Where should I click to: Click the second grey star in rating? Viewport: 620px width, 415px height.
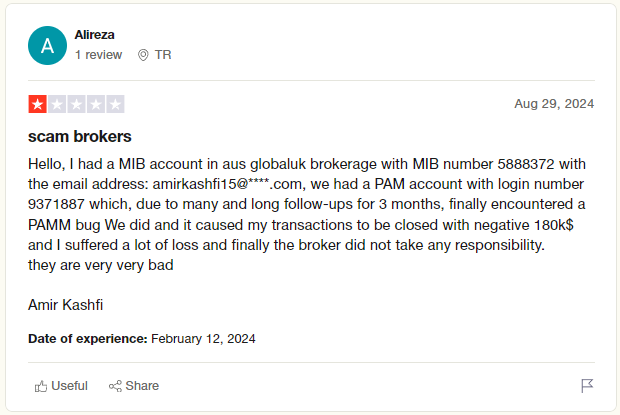(57, 104)
